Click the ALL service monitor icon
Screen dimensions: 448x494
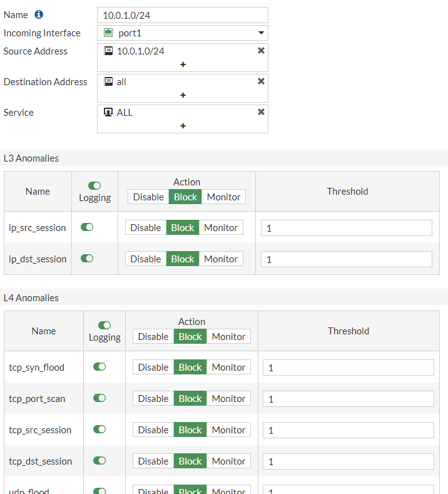click(108, 113)
